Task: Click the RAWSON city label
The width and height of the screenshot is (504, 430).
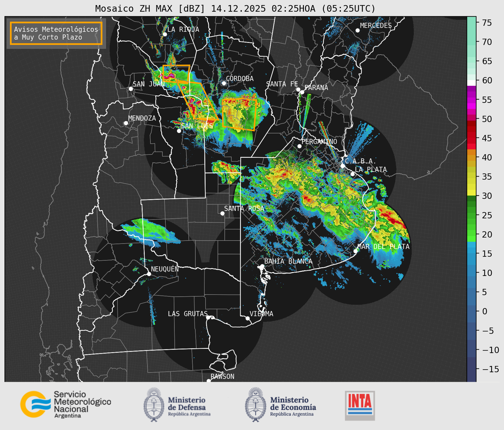Action: pyautogui.click(x=222, y=376)
